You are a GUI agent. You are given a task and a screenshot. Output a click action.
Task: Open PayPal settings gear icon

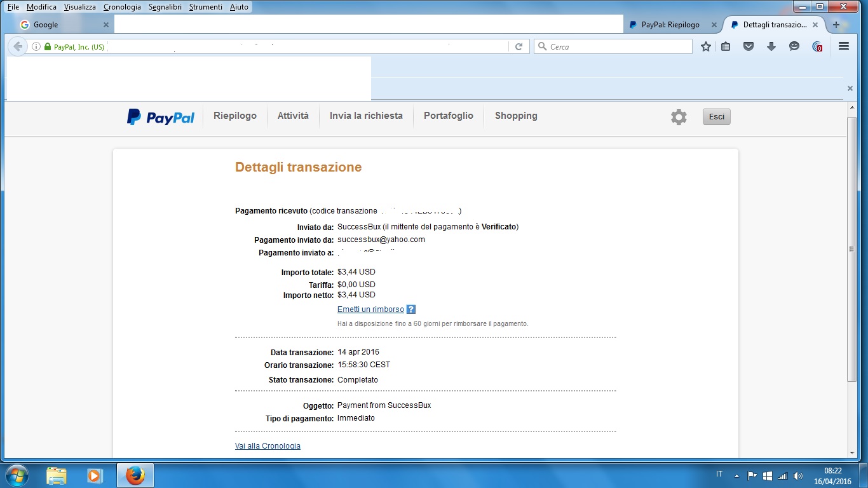679,117
